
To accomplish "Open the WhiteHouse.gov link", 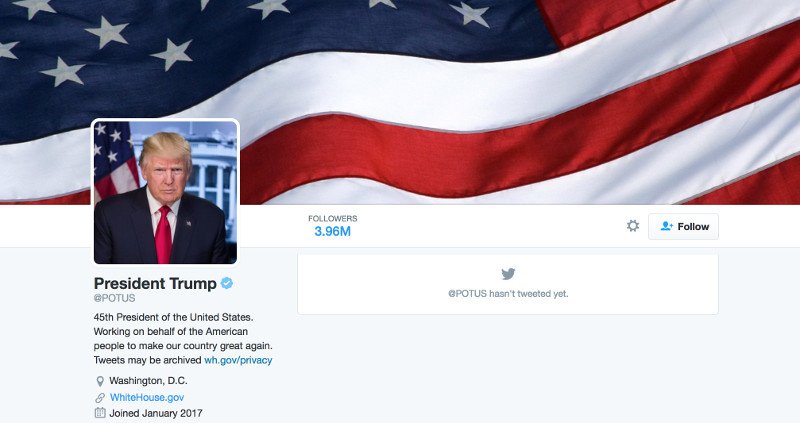I will (147, 397).
